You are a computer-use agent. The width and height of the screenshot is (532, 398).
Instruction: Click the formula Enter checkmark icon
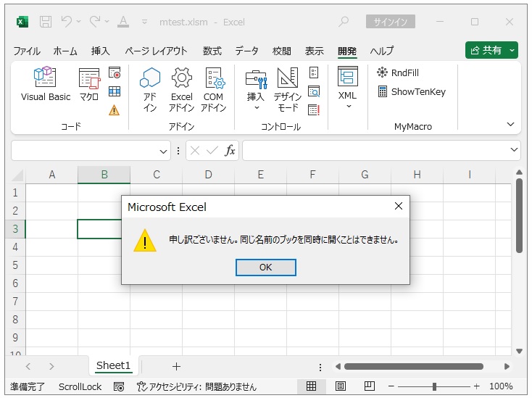[212, 150]
